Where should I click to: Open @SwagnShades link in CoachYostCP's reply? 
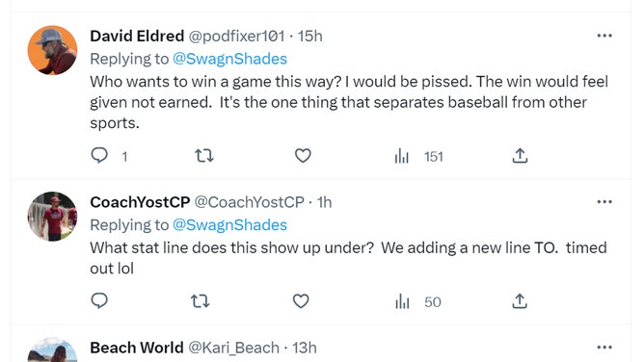point(229,224)
